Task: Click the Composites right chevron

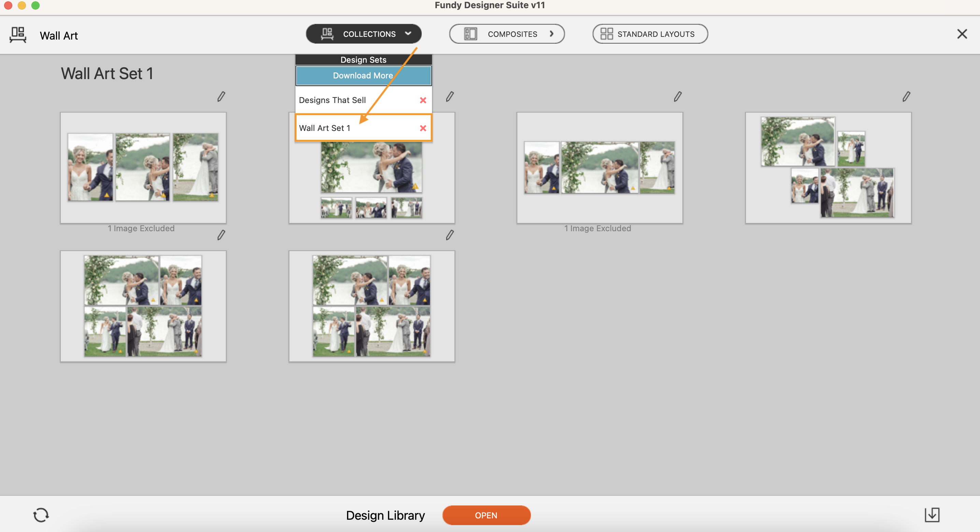Action: 551,34
